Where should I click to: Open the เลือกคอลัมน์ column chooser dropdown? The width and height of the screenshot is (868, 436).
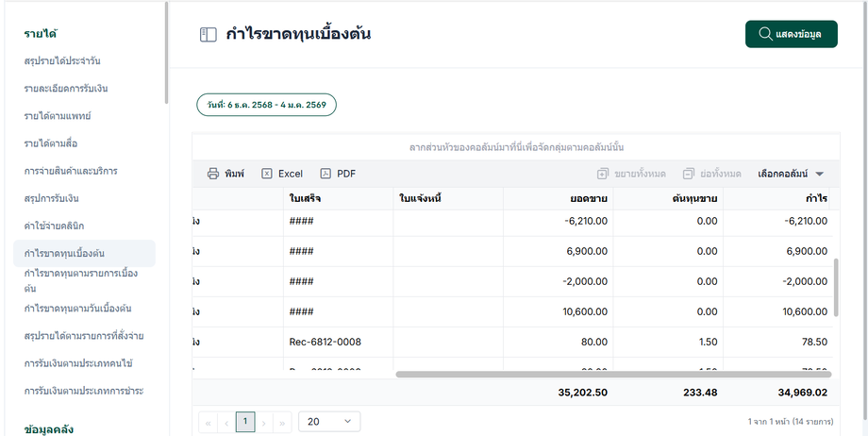pyautogui.click(x=791, y=174)
